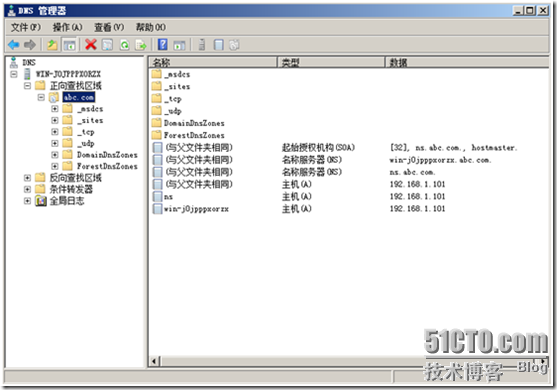Expand the _msdcs tree node

(x=55, y=109)
